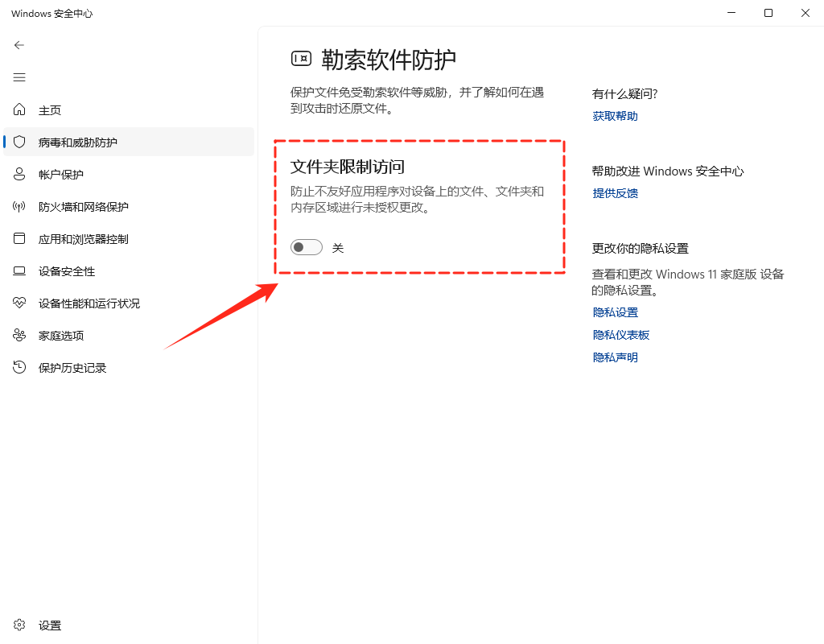The image size is (824, 644).
Task: Click the 帮助改进 Windows 安全中心 heading
Action: [x=667, y=171]
